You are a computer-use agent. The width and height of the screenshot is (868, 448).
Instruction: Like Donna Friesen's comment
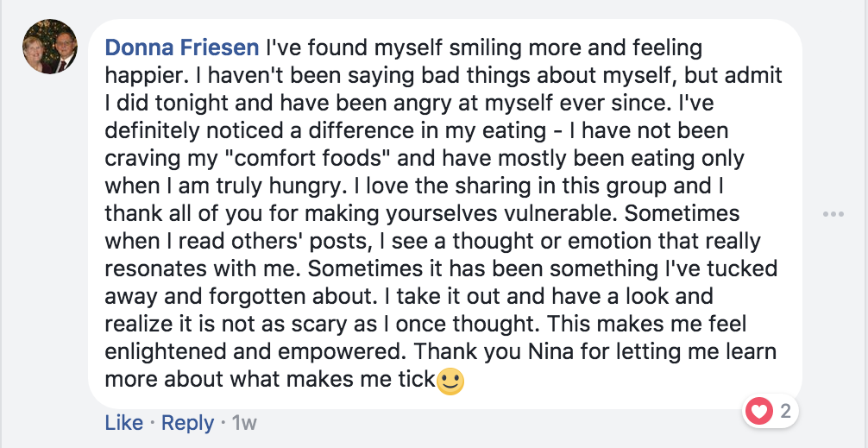coord(124,423)
